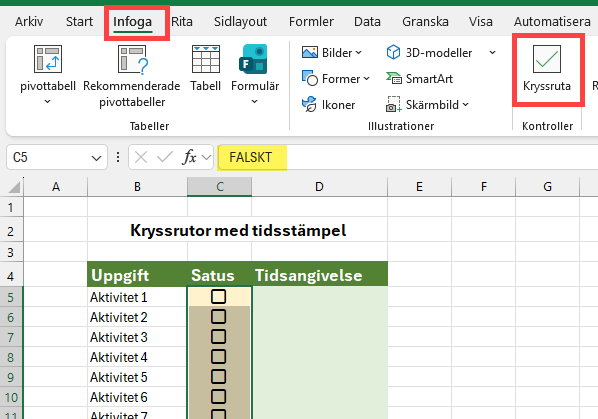Expand the Skärmbild dropdown arrow
598x419 pixels.
coord(466,104)
